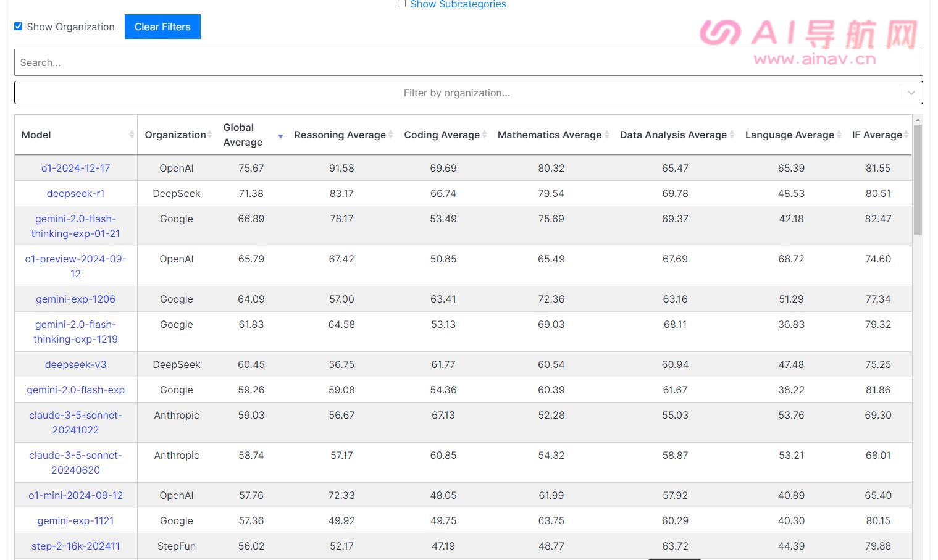Viewport: 938px width, 560px height.
Task: Sort by Data Analysis Average arrows
Action: coord(732,135)
